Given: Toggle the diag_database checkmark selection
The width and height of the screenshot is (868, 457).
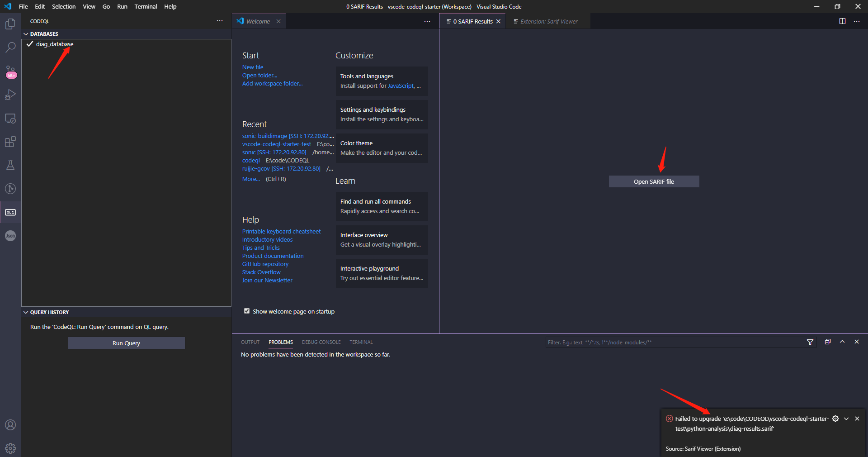Looking at the screenshot, I should coord(30,44).
